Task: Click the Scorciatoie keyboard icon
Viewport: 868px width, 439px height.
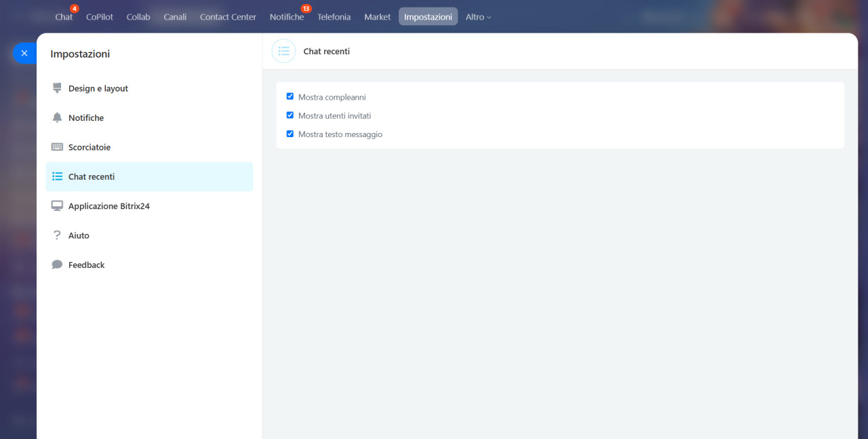Action: pos(57,147)
